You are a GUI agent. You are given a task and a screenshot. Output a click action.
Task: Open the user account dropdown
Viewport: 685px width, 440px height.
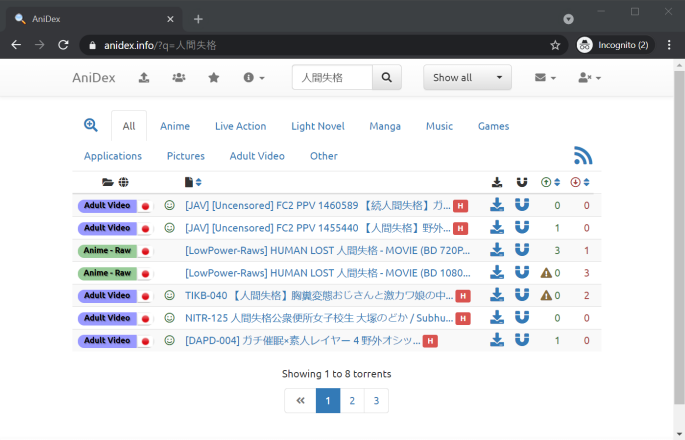pyautogui.click(x=589, y=78)
